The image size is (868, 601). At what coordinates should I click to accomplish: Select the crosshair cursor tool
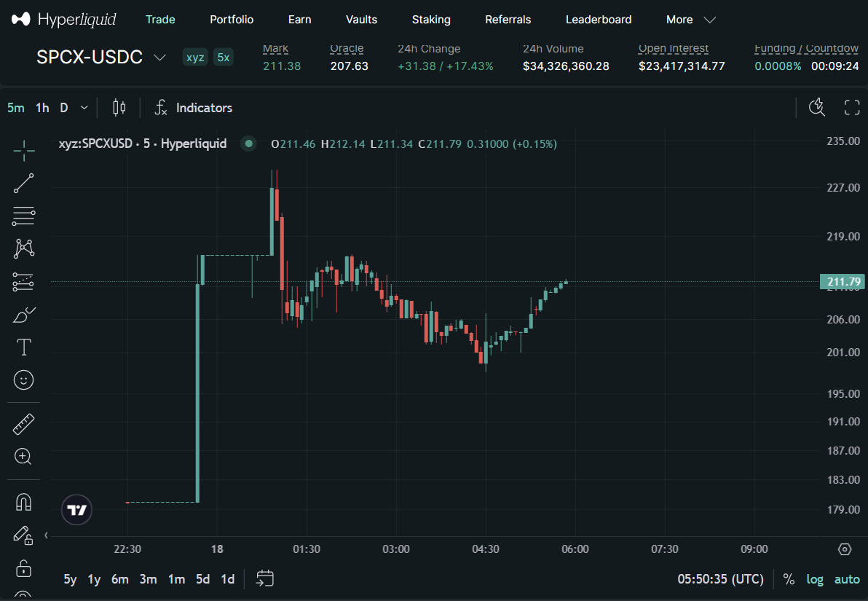(24, 151)
